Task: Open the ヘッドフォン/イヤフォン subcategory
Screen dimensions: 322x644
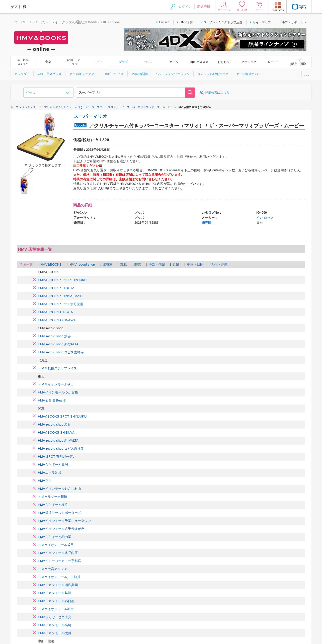Action: tap(173, 74)
